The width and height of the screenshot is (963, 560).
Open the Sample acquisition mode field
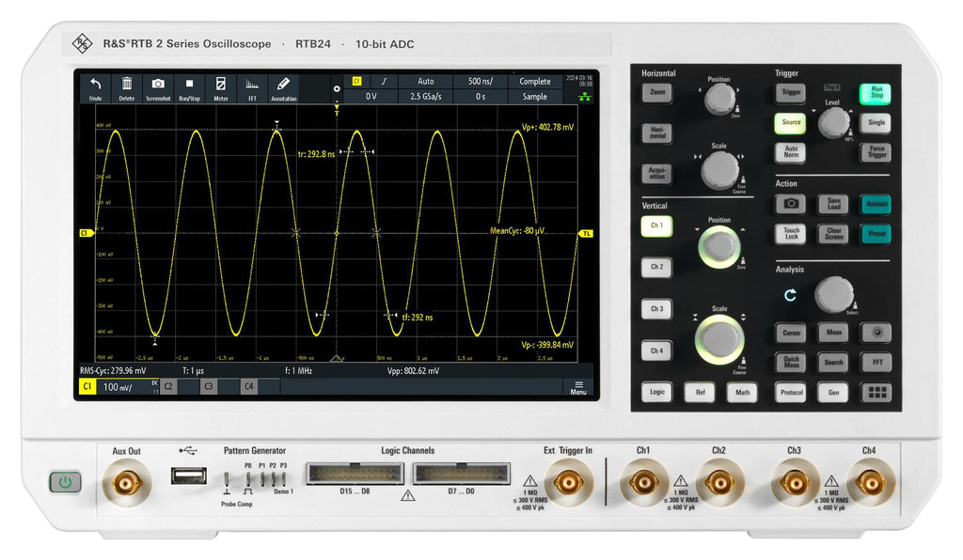(x=534, y=97)
